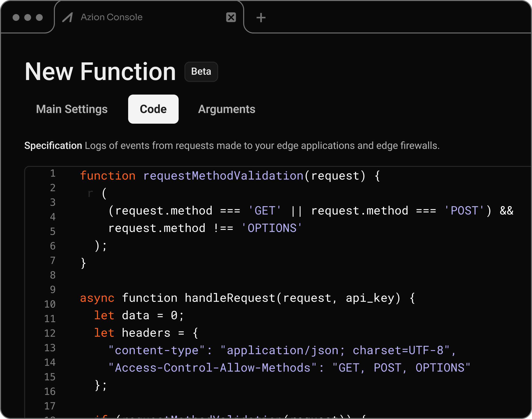Select the Code tab
The image size is (532, 419).
coord(153,109)
